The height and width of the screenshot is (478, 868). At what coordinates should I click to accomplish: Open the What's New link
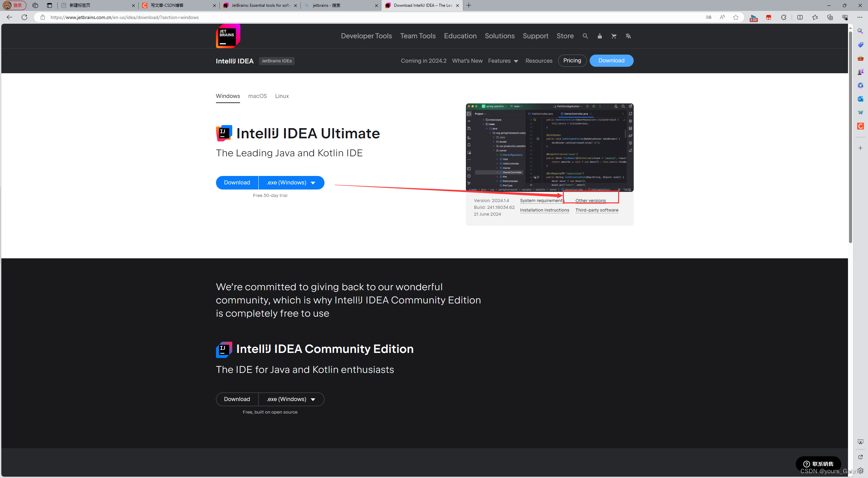[x=467, y=61]
